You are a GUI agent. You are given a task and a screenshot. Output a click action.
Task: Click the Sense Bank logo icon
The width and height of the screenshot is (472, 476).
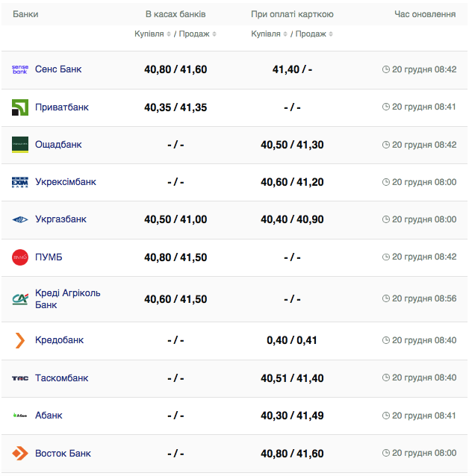coord(20,69)
